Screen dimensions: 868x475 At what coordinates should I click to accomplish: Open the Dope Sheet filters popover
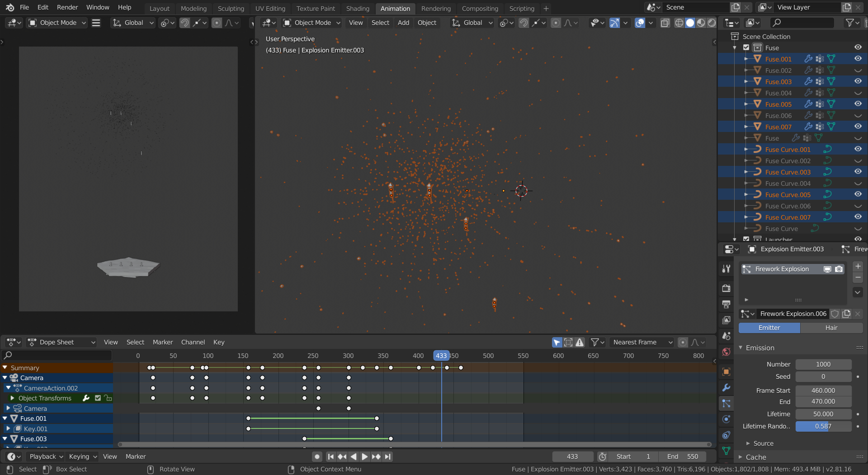point(598,342)
